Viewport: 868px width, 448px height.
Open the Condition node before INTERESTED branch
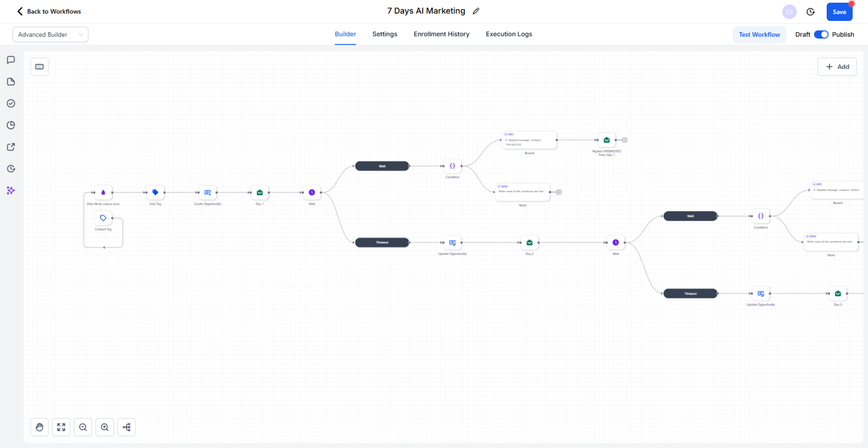pyautogui.click(x=453, y=166)
